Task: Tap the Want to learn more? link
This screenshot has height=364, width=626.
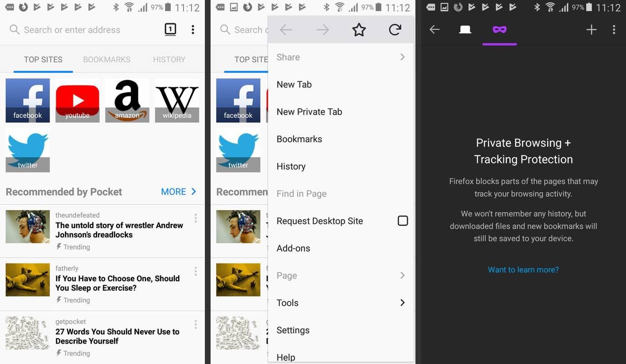Action: 524,270
